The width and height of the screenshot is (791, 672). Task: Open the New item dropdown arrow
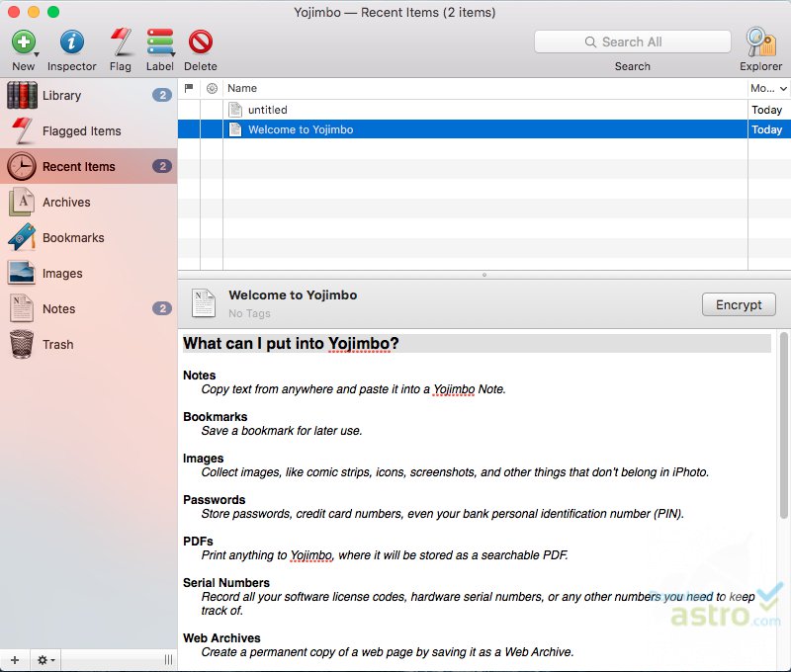coord(37,53)
